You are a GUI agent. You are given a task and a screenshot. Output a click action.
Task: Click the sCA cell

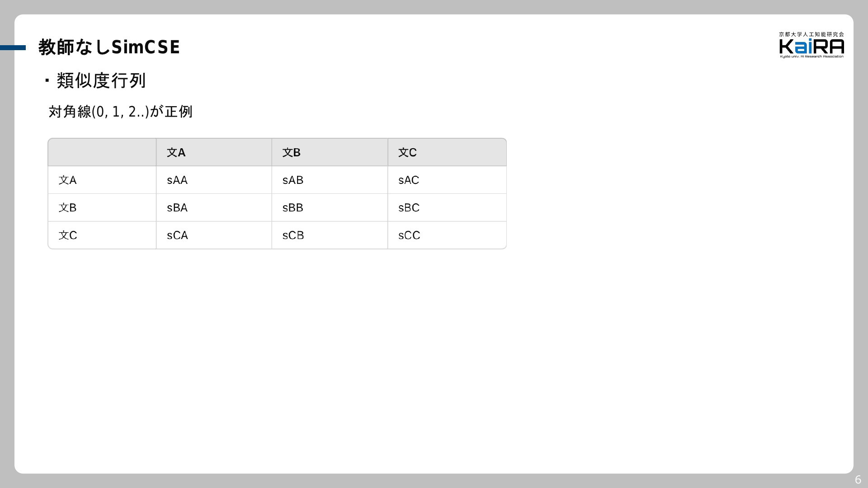click(214, 235)
